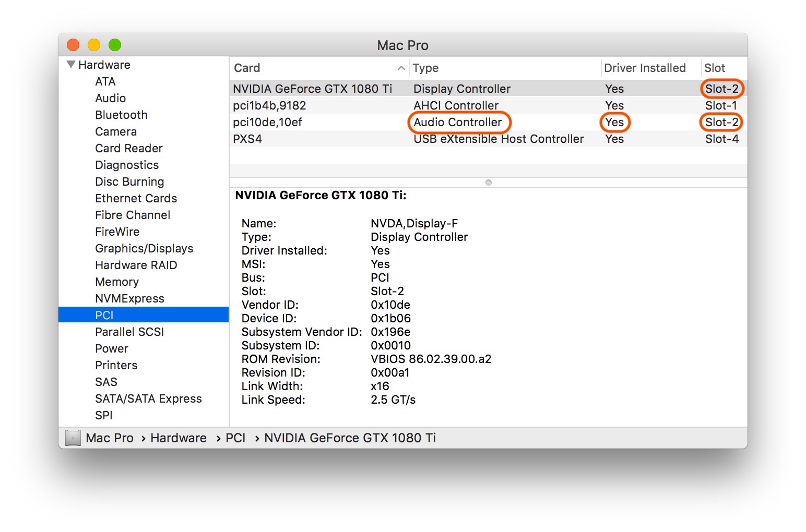Click PCI in the bottom path bar
This screenshot has height=532, width=806.
235,438
